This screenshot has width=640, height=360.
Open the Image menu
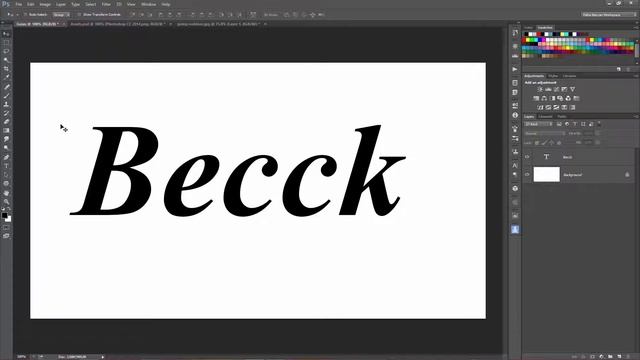point(45,4)
